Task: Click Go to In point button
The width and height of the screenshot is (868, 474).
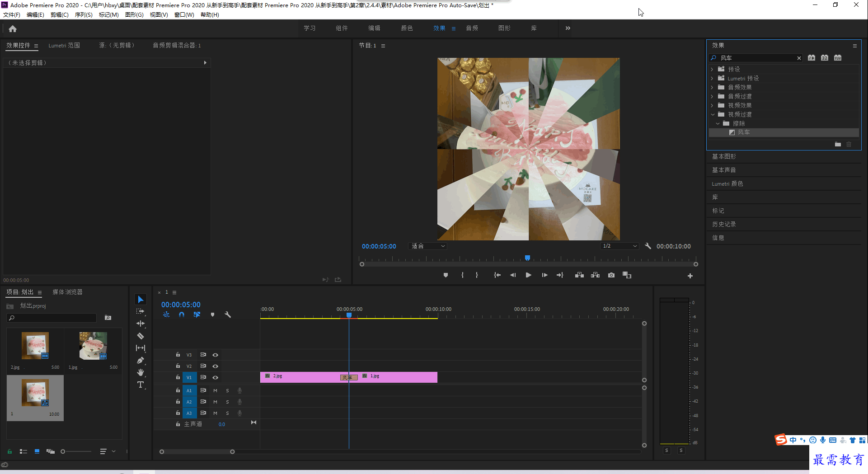Action: 497,275
